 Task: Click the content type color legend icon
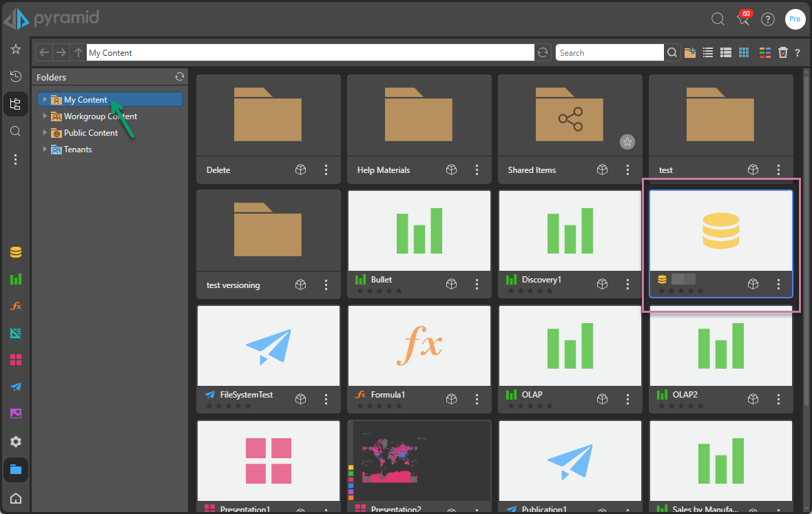coord(764,52)
